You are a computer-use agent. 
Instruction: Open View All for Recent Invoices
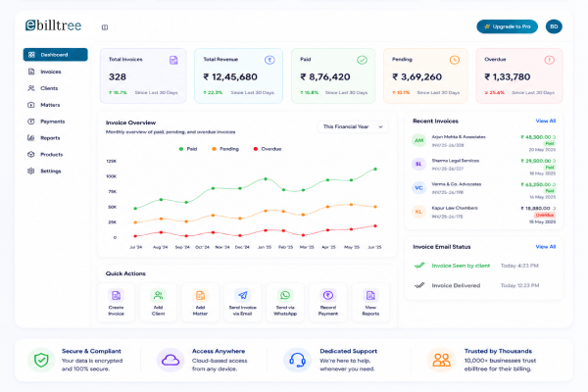(546, 121)
